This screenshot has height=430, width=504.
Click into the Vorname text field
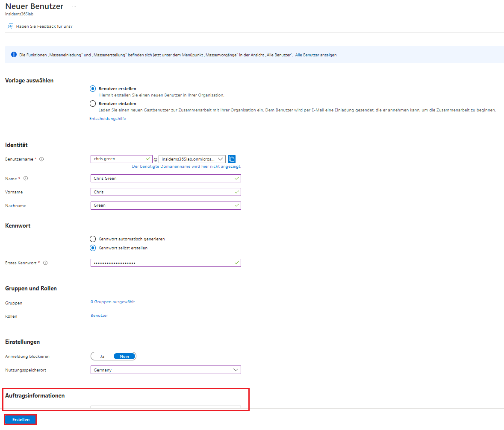[x=162, y=192]
